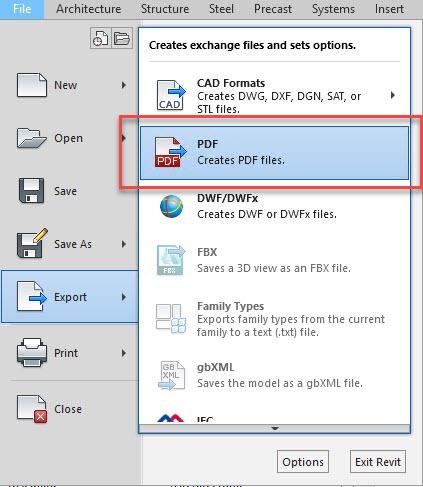Click the FBX export icon

pos(171,260)
